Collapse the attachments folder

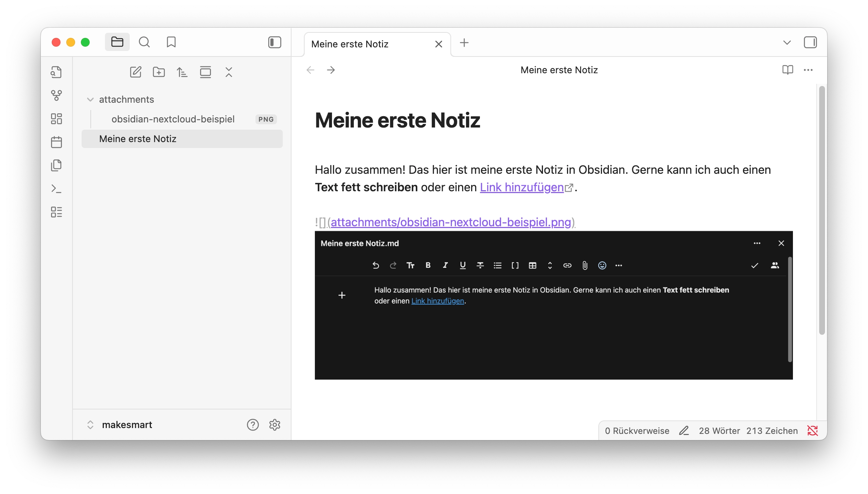(90, 99)
